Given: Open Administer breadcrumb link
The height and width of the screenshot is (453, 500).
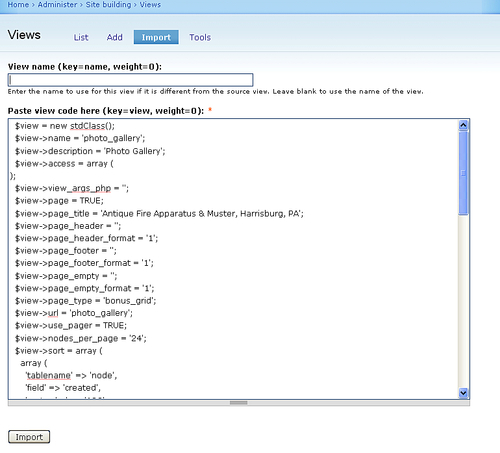Looking at the screenshot, I should point(57,5).
